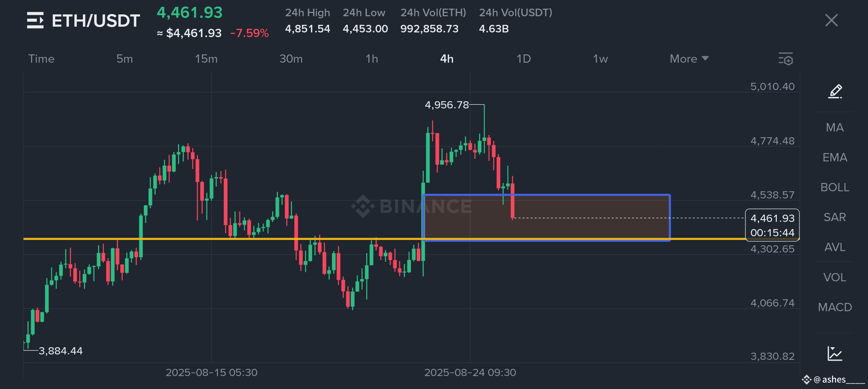Open the trading pair list menu icon
The height and width of the screenshot is (389, 868).
(x=35, y=20)
